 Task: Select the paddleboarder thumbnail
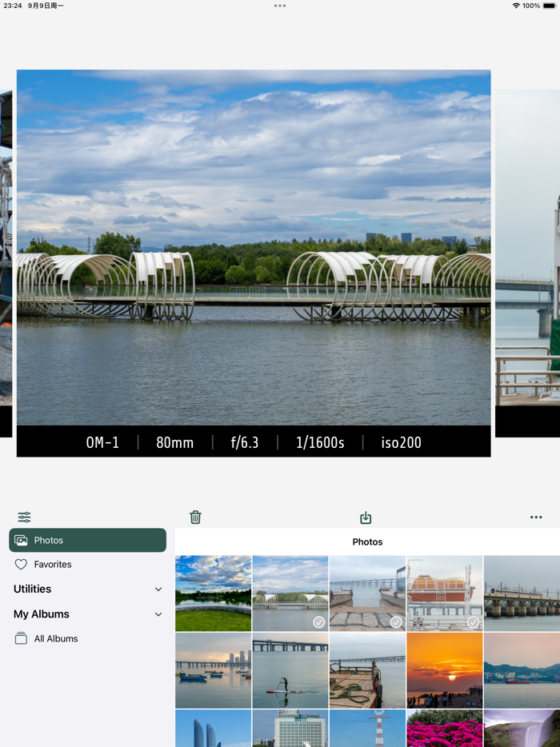tap(290, 671)
